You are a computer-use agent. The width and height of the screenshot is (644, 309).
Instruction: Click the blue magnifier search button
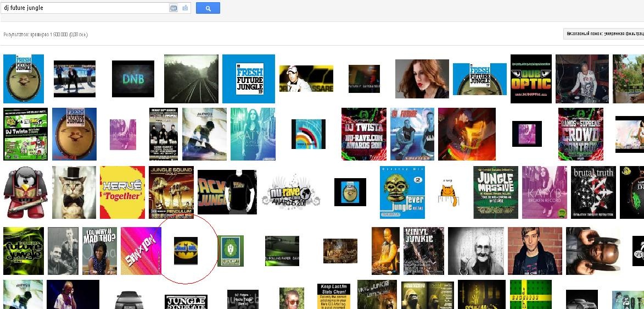pos(208,8)
